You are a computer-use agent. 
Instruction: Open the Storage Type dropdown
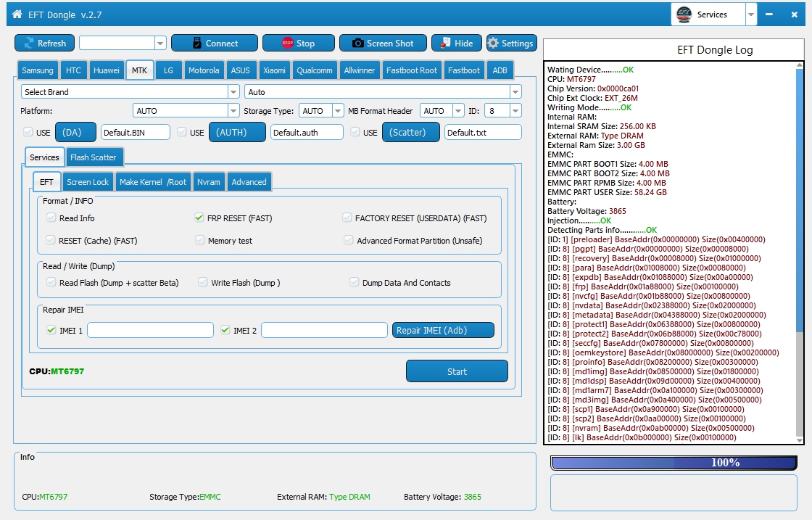pyautogui.click(x=338, y=111)
